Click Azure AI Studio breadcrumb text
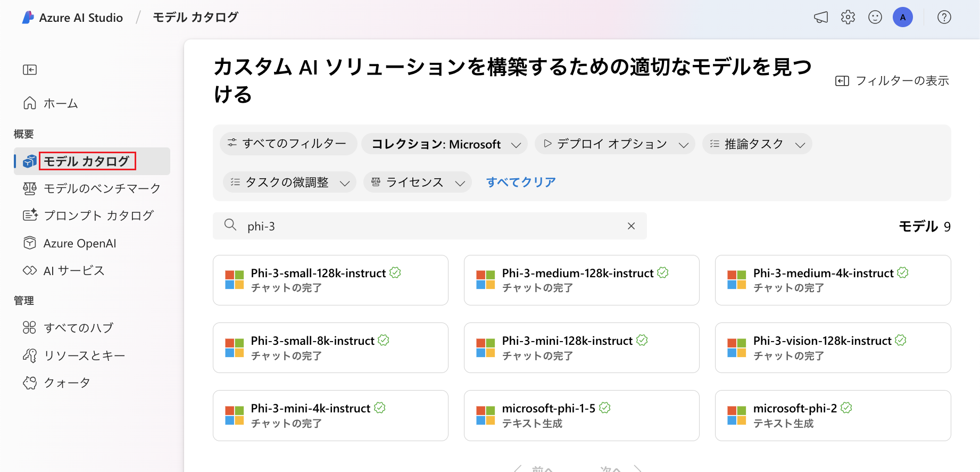The height and width of the screenshot is (472, 980). coord(81,18)
